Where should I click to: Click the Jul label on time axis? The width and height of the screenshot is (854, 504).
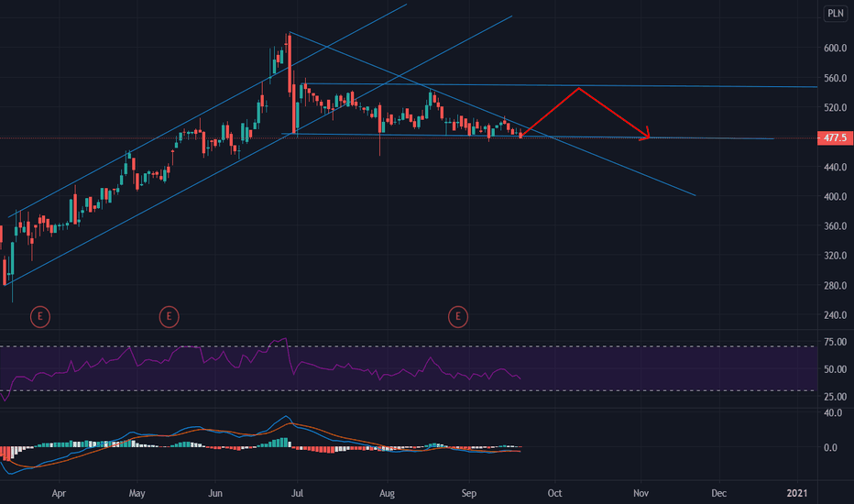click(x=297, y=493)
